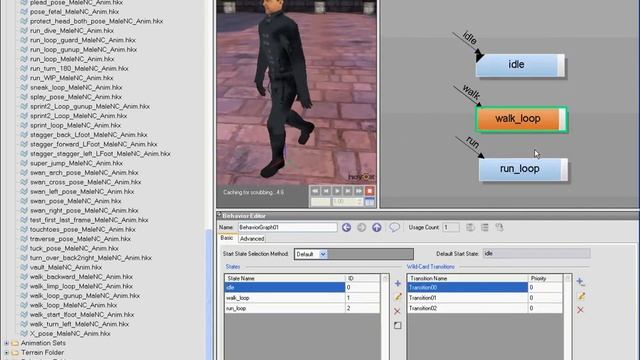640x360 pixels.
Task: Add a wild-card transition with the plus icon
Action: pos(580,282)
